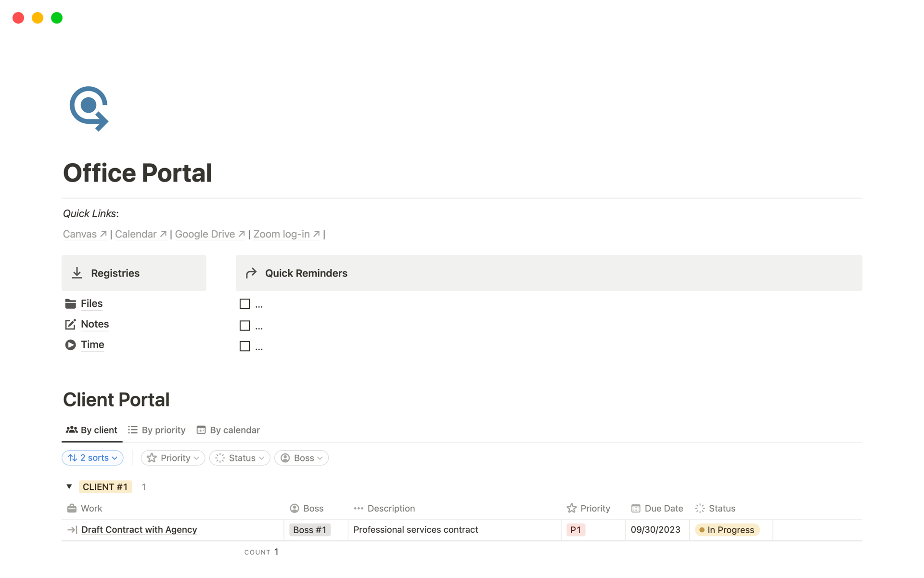Open the 2 sorts dropdown
This screenshot has height=578, width=924.
92,458
